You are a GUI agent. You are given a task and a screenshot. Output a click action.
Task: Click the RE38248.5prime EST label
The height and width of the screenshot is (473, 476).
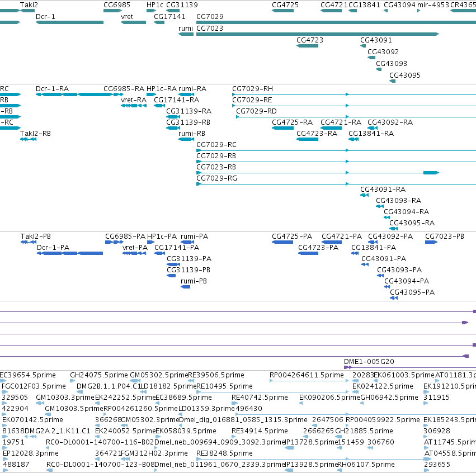(224, 453)
